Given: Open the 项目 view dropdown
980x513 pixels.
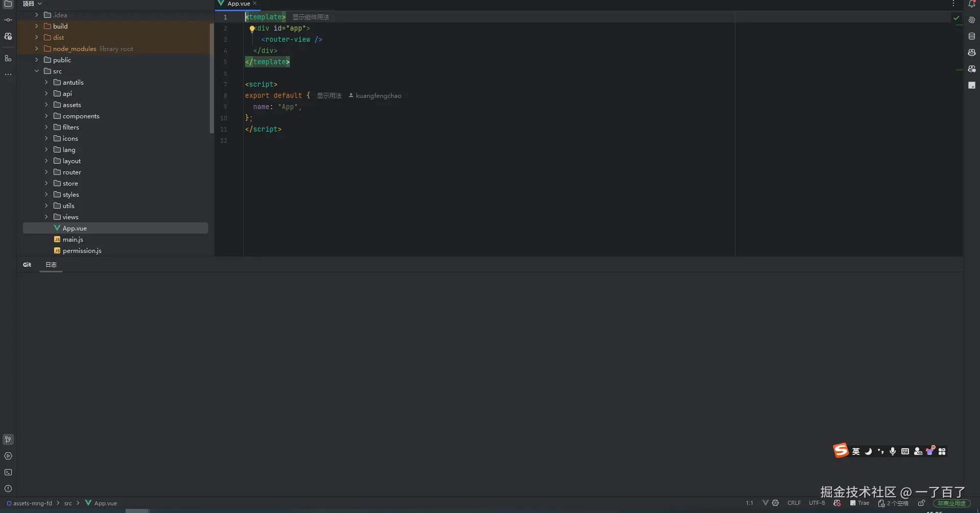Looking at the screenshot, I should point(32,4).
